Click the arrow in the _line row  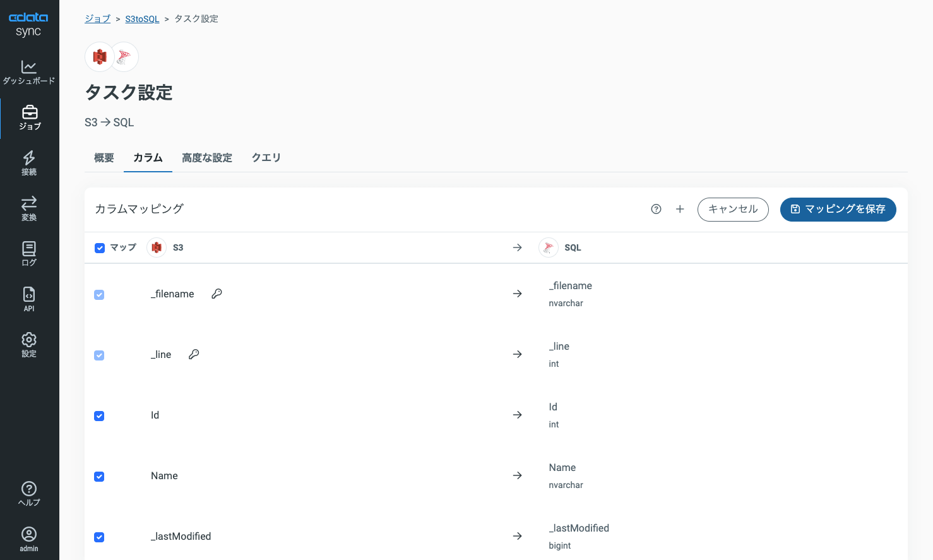point(518,354)
